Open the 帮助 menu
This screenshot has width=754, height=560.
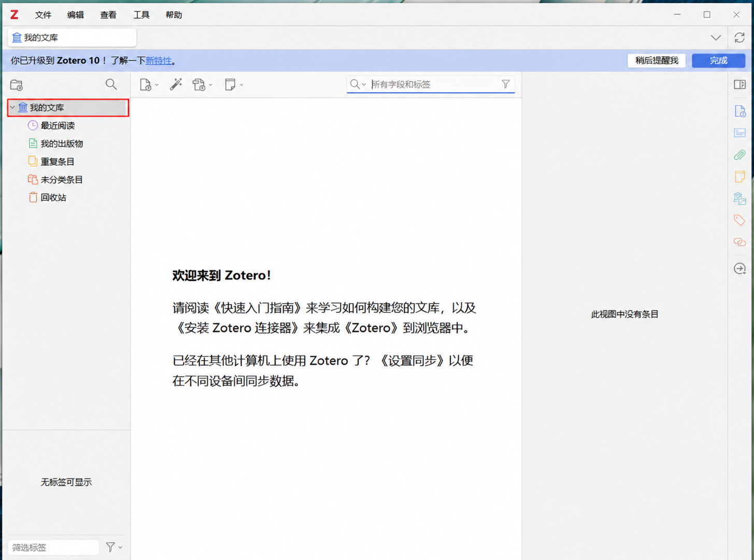pos(174,15)
